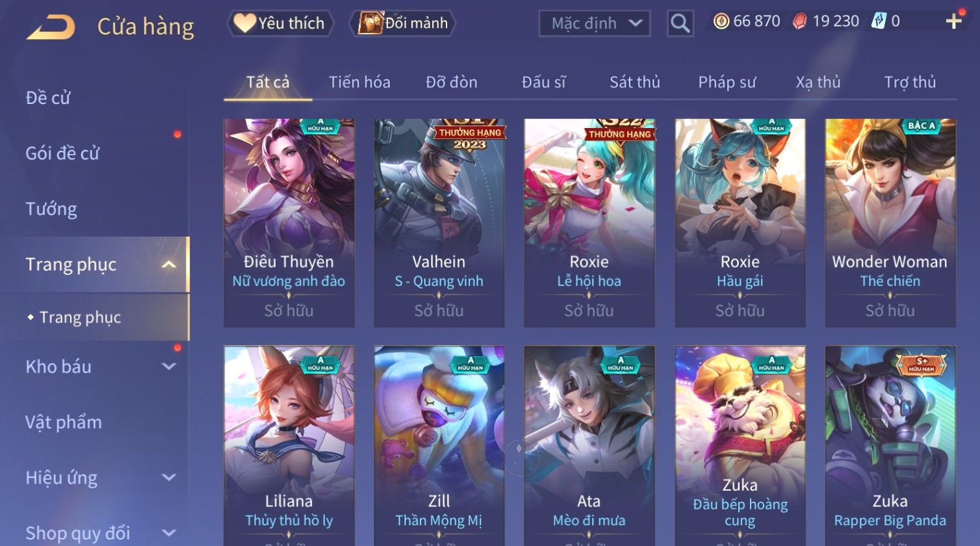Open the Tiến hóa tab
This screenshot has height=546, width=980.
click(x=359, y=83)
